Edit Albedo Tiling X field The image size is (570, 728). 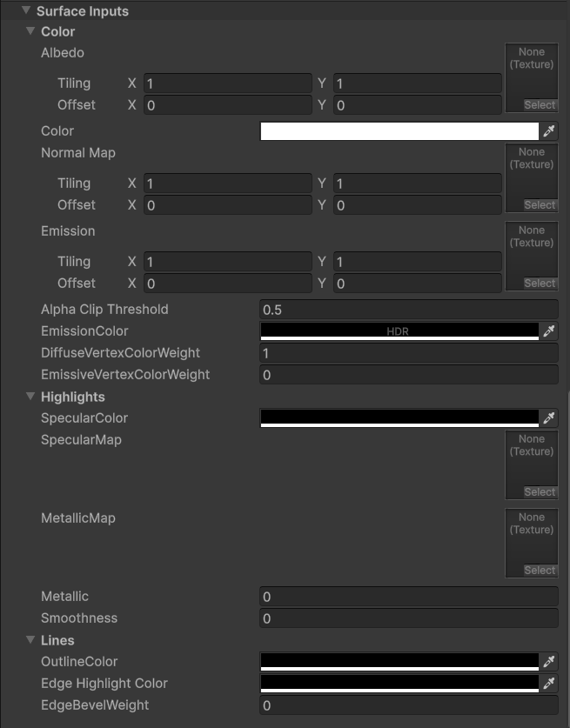click(228, 83)
